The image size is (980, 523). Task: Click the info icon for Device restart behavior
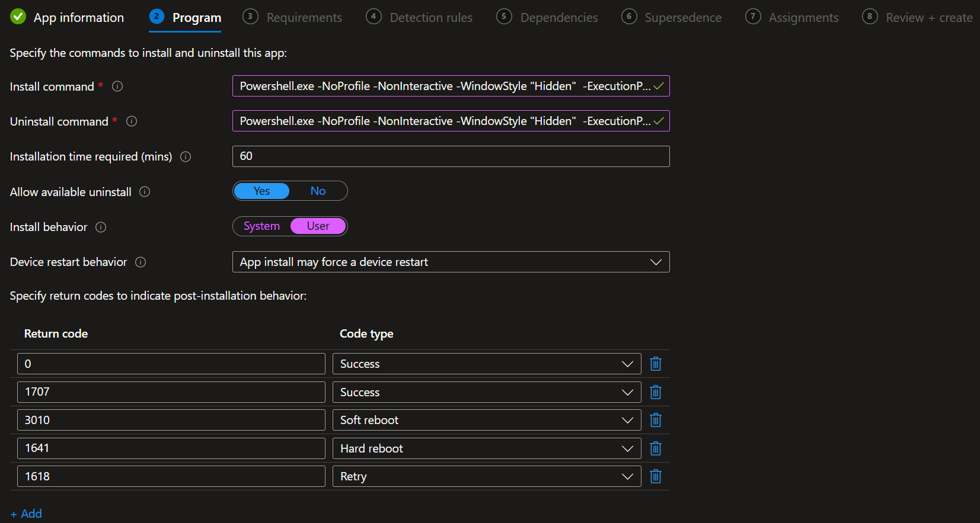point(141,262)
